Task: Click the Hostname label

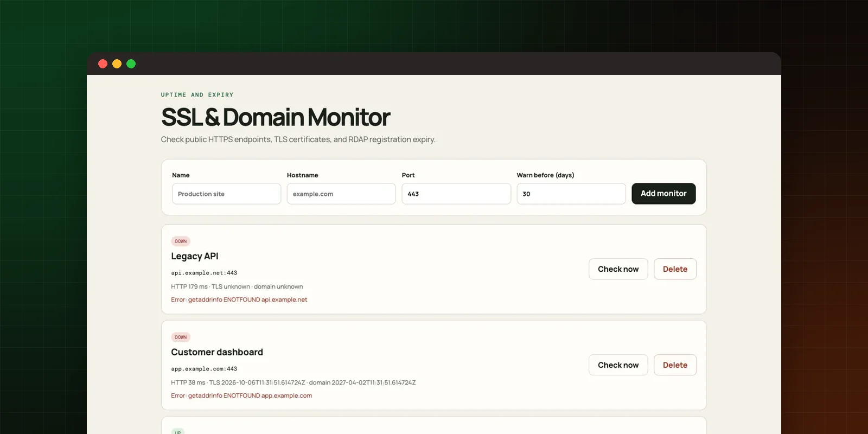Action: click(302, 175)
